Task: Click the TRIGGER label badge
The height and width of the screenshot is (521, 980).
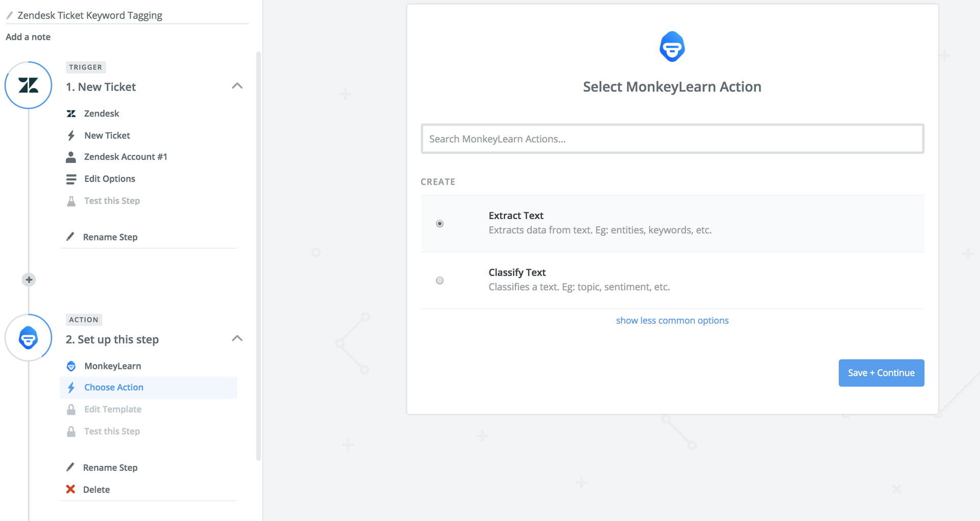Action: click(x=86, y=67)
